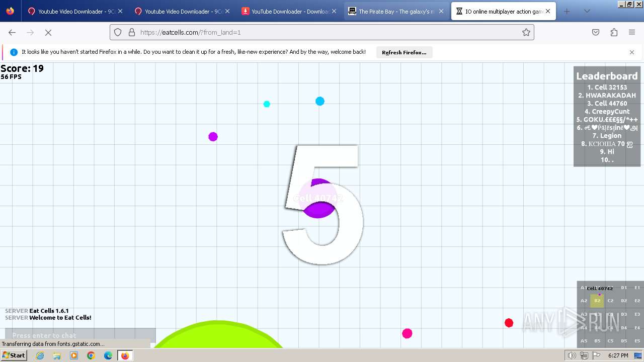Click the Press enter to chat field
Screen dimensions: 644x362
80,335
